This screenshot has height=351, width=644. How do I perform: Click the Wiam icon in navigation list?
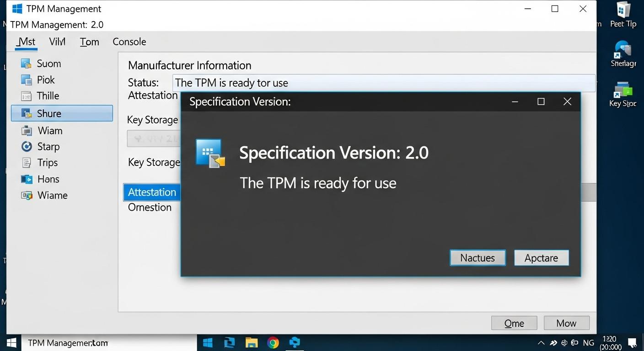click(26, 131)
